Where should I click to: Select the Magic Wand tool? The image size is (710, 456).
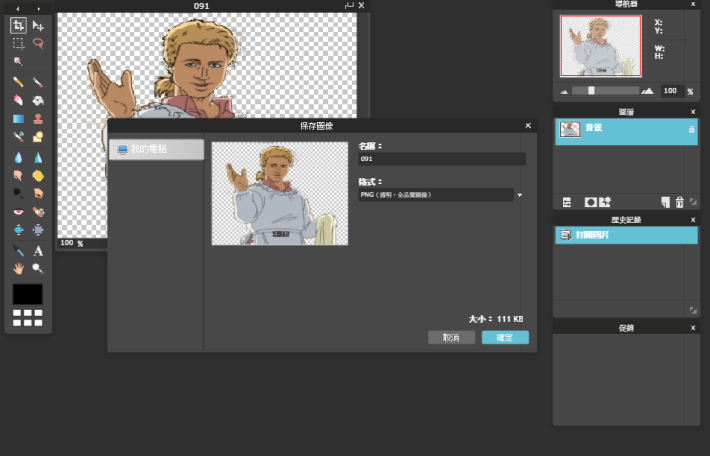18,61
